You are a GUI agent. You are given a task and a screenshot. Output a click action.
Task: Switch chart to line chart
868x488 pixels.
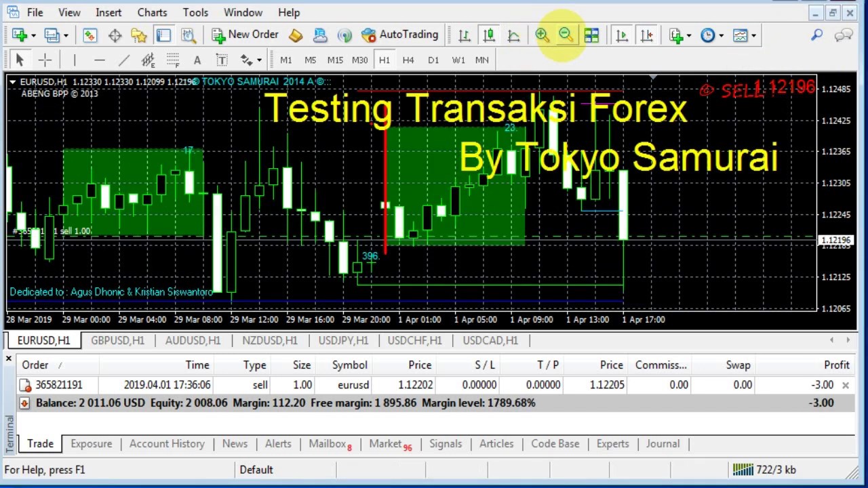(x=513, y=35)
